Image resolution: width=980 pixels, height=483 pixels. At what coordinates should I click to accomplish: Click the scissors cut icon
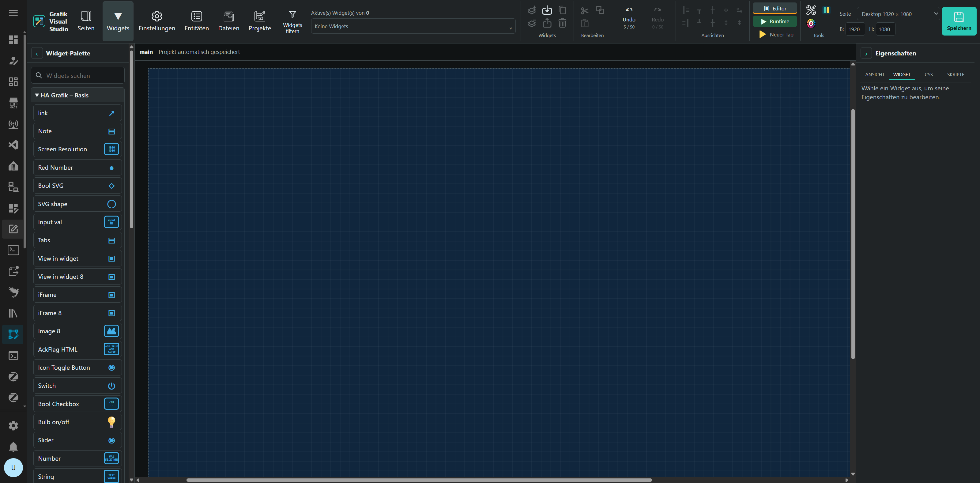584,10
